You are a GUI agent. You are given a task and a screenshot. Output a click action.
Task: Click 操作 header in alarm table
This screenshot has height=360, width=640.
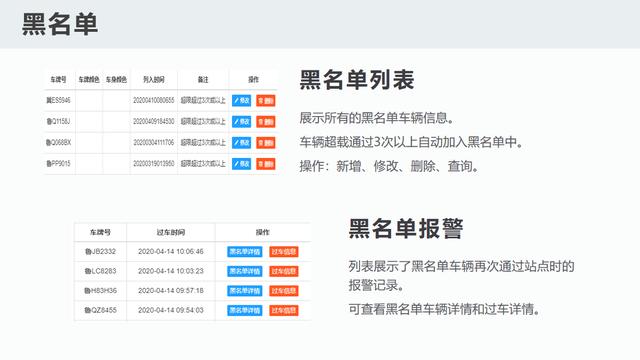pos(262,232)
